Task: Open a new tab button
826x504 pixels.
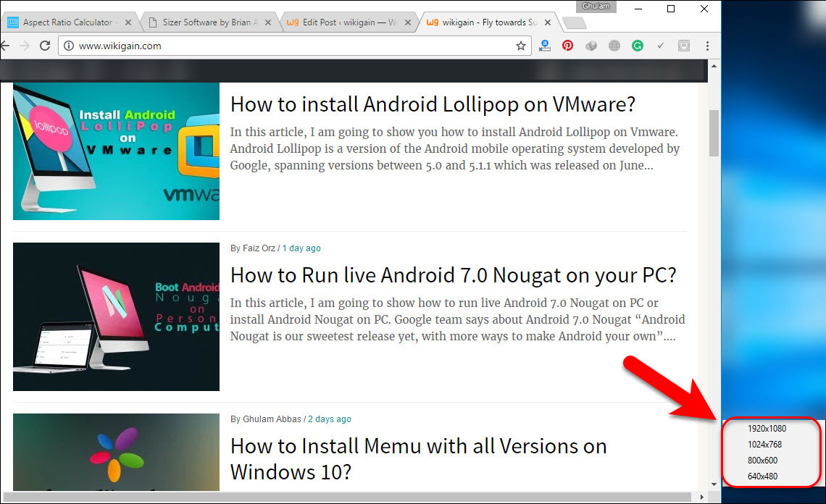Action: [574, 22]
